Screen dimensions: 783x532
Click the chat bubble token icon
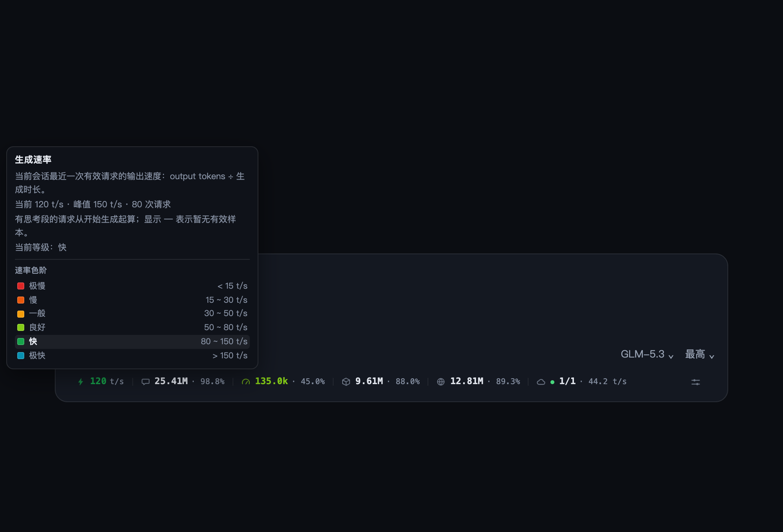[146, 382]
